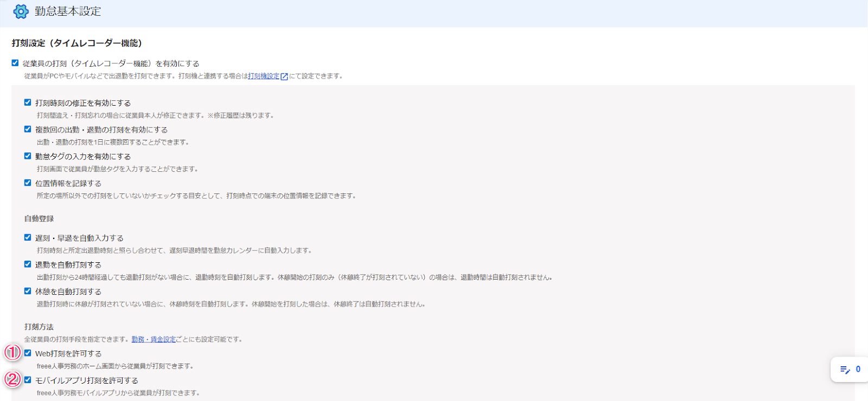Screen dimensions: 868x401
Task: Click text 全従業員の打刻手段を指定できます。
Action: pyautogui.click(x=77, y=340)
